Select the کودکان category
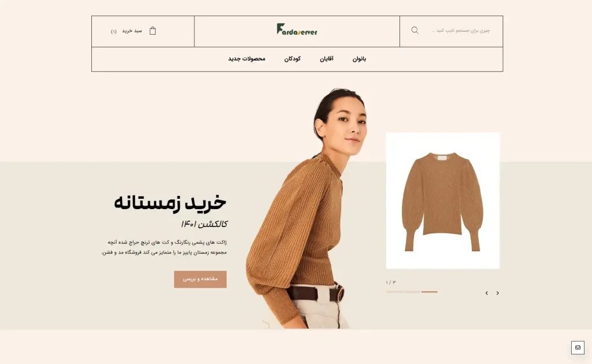 click(x=292, y=59)
